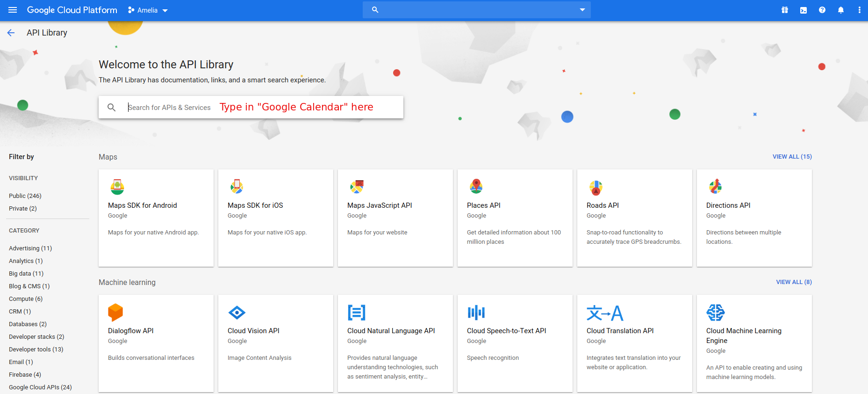868x394 pixels.
Task: Click the Cloud Translation API icon
Action: [605, 313]
